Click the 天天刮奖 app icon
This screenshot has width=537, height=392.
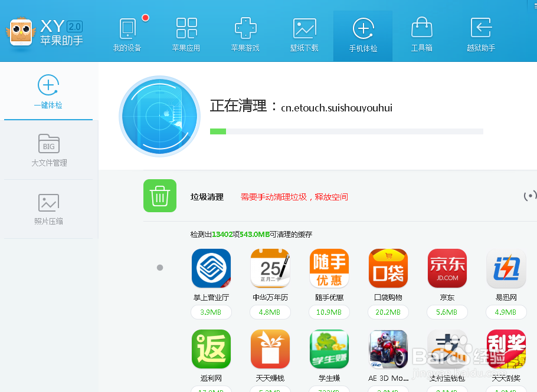(506, 349)
